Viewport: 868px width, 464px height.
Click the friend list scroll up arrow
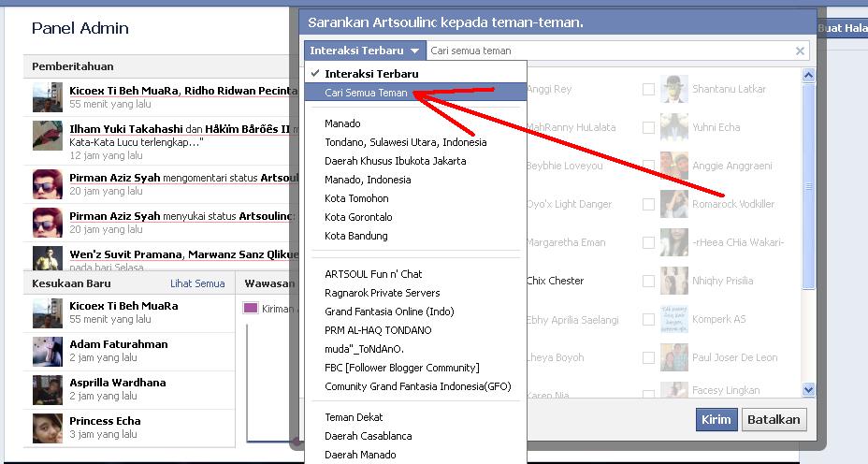[808, 75]
